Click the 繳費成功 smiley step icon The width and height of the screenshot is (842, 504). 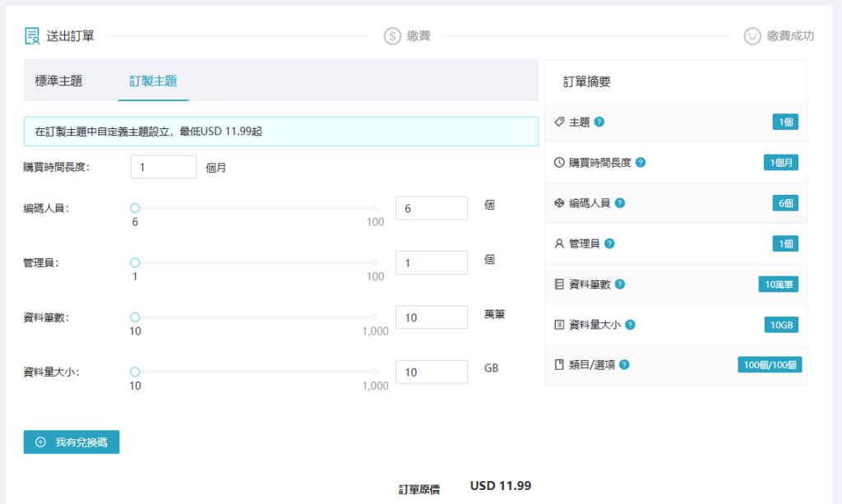point(752,36)
